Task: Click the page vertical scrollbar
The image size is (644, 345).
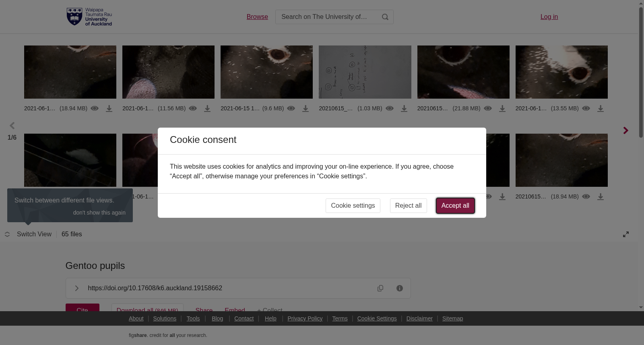Action: point(641,72)
